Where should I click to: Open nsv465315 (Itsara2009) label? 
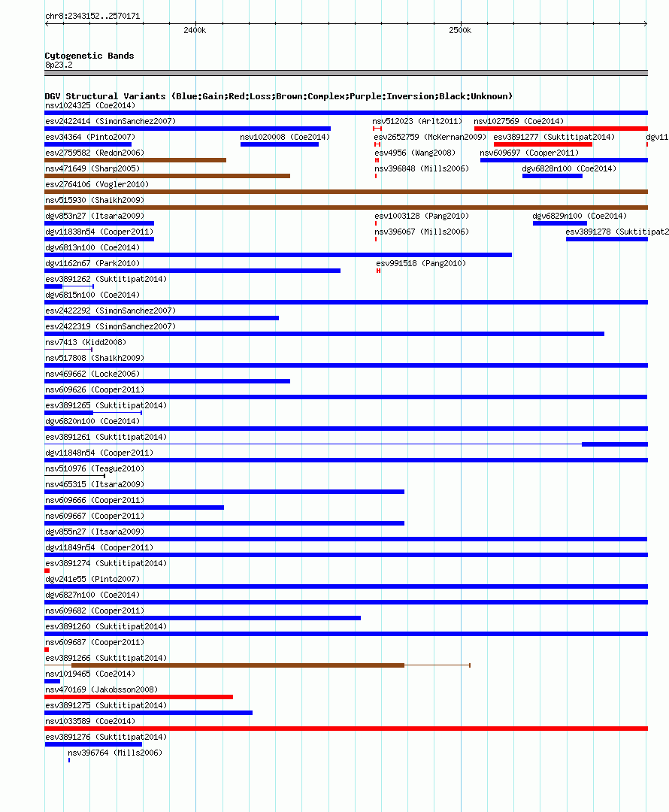[x=95, y=485]
